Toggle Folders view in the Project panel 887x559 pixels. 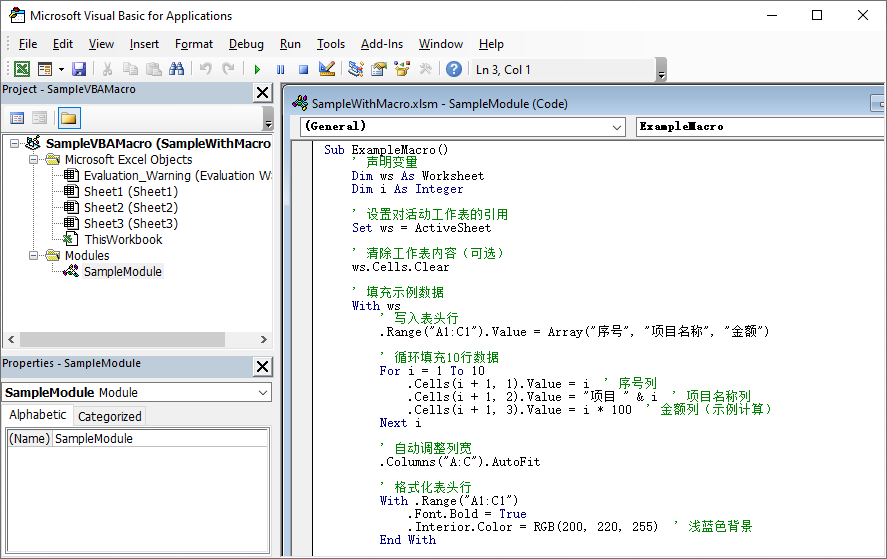point(69,118)
